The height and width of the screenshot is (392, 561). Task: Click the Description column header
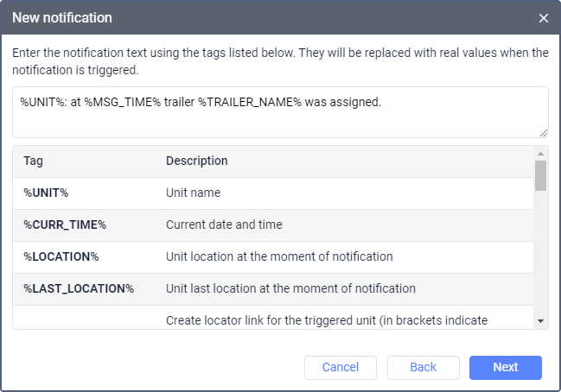pos(197,161)
